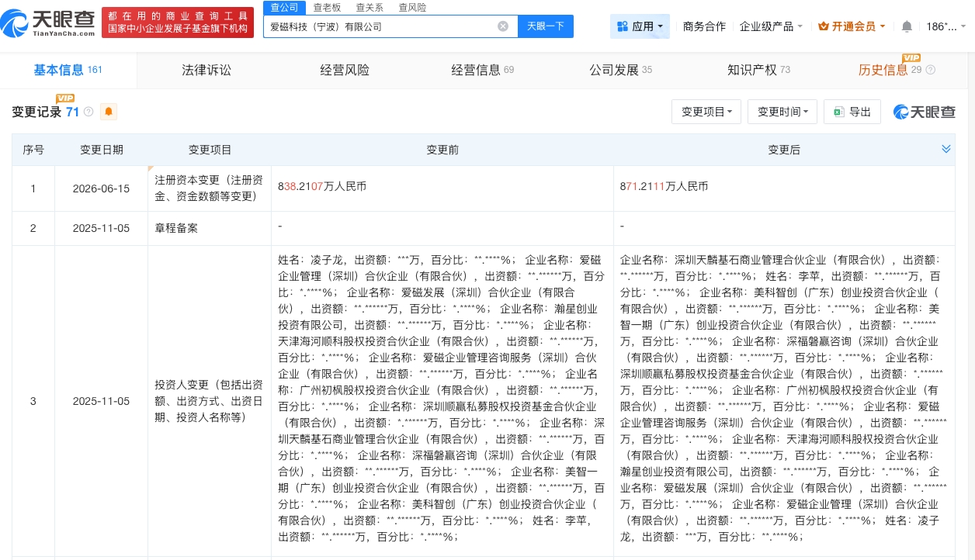
Task: Select the 查关系 search tab
Action: tap(370, 7)
